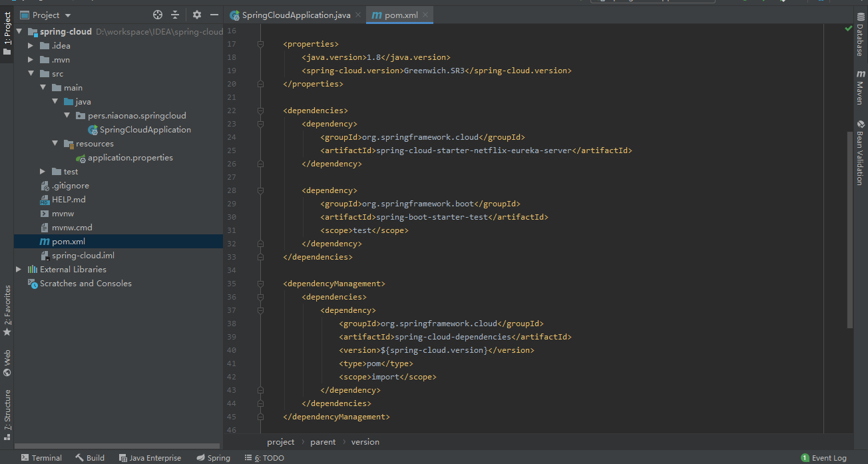
Task: Hide the Project panel with minimize icon
Action: pyautogui.click(x=214, y=15)
